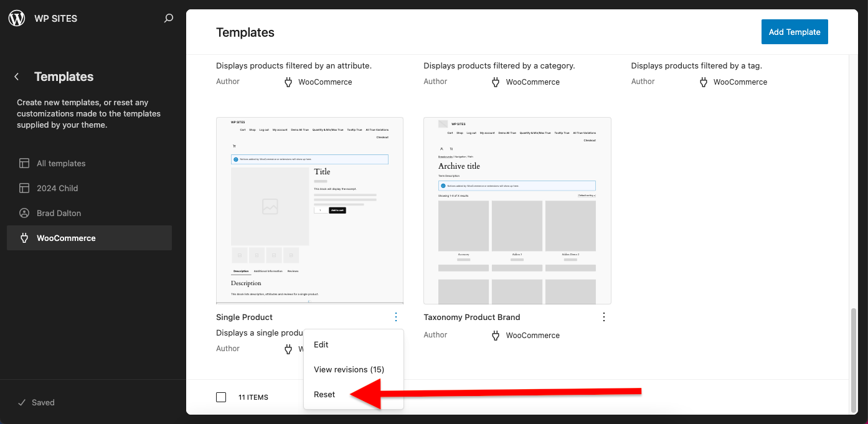Open Taxonomy Product Brand actions menu
The image size is (868, 424).
(x=603, y=317)
